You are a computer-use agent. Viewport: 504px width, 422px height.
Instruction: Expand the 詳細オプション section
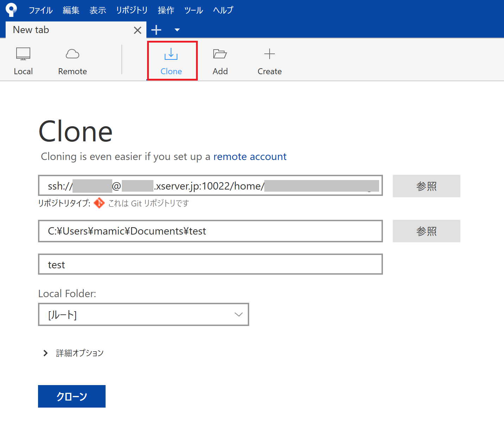coord(45,353)
